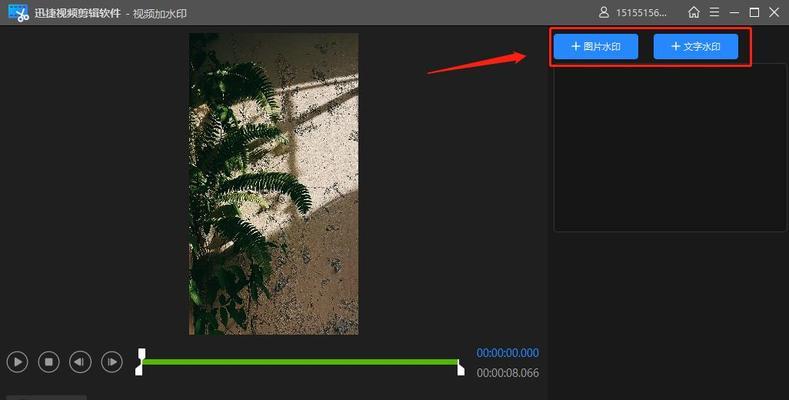This screenshot has width=789, height=400.
Task: Close the video editor window
Action: 774,13
